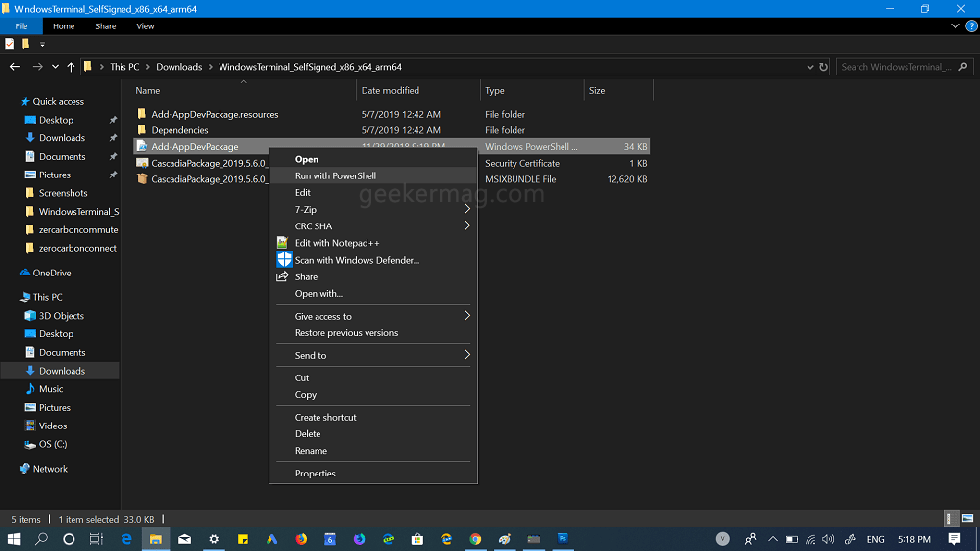
Task: Open taskbar Search icon
Action: click(41, 539)
